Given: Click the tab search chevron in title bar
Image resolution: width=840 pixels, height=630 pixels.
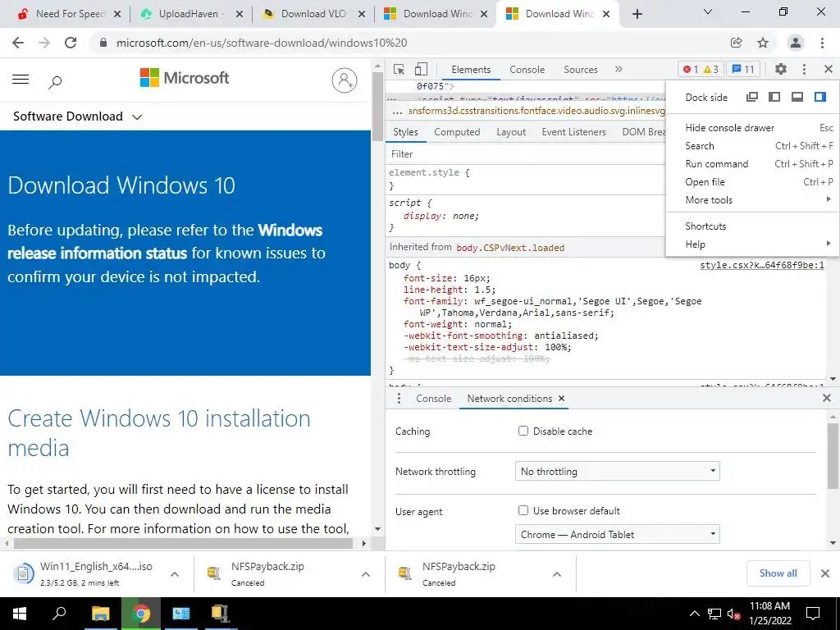Looking at the screenshot, I should pos(708,11).
